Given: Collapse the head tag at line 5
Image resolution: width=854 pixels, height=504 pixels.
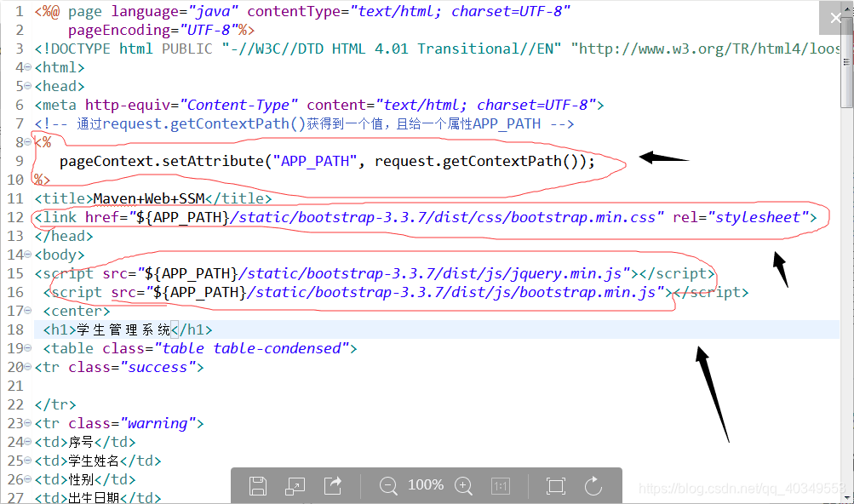Looking at the screenshot, I should coord(28,86).
